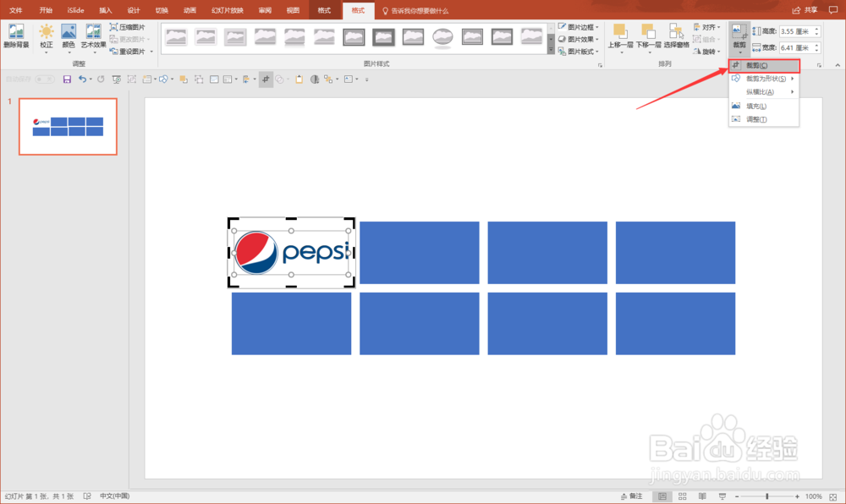The width and height of the screenshot is (846, 504).
Task: Open the 校正 corrections tool
Action: tap(47, 36)
